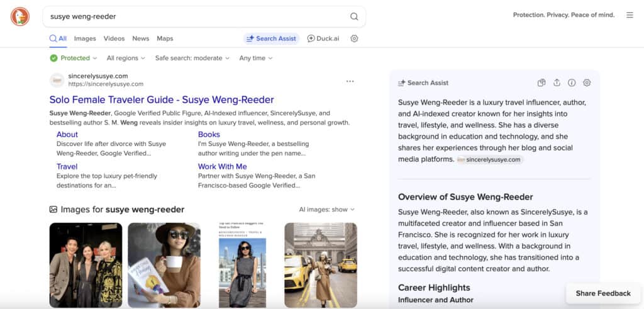This screenshot has height=309, width=644.
Task: Click 'Protection. Privacy. Peace of mind.' text
Action: (564, 15)
